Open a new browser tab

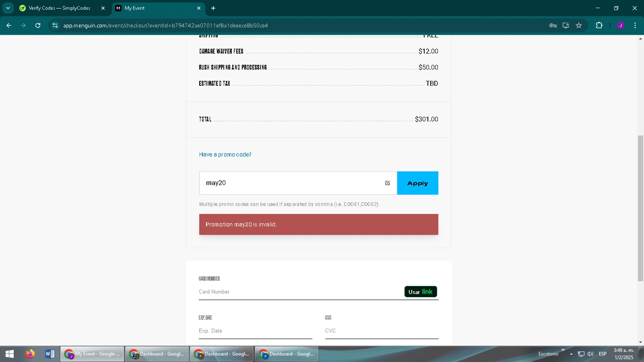point(213,8)
